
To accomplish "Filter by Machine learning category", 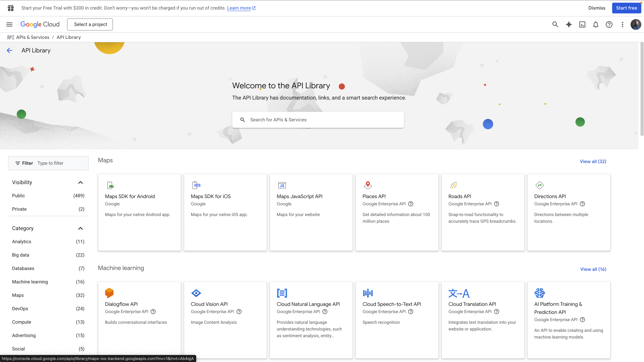I will (x=48, y=282).
